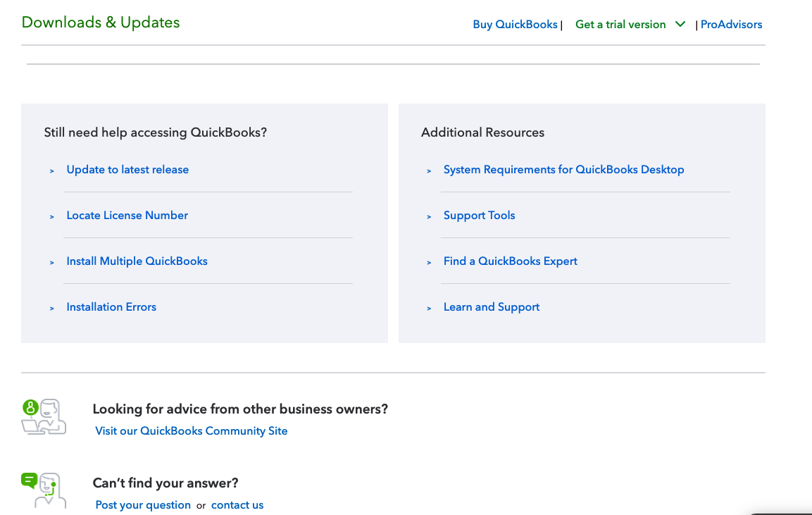Screen dimensions: 812x515
Task: Open Buy QuickBooks link
Action: point(515,25)
